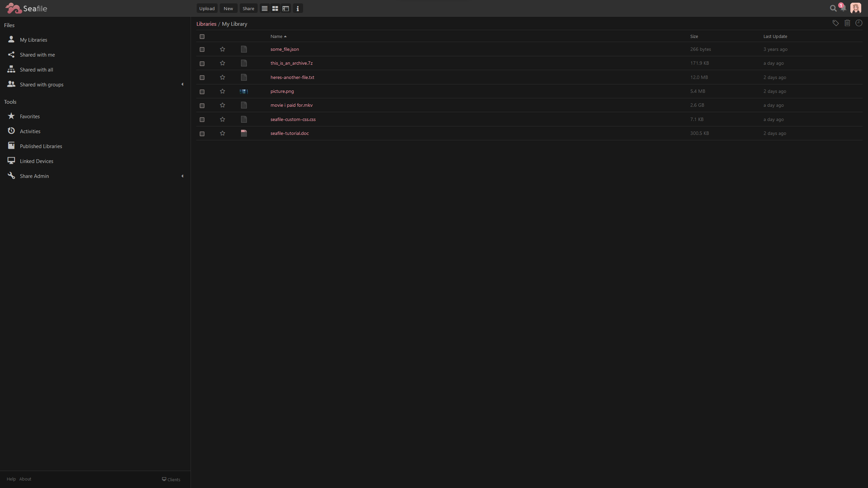
Task: Open notifications bell icon
Action: coord(843,8)
